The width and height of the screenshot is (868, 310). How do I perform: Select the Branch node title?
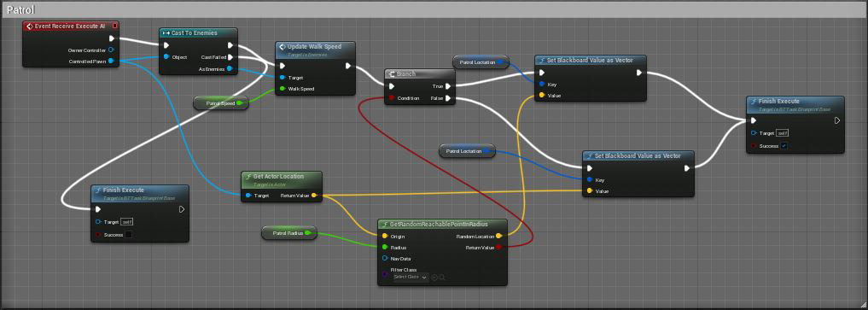point(405,73)
